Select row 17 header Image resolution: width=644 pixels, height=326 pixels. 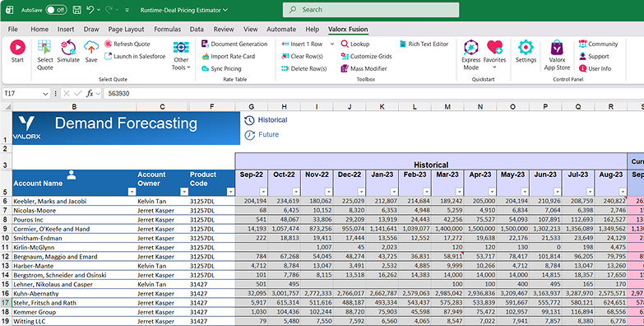coord(5,303)
